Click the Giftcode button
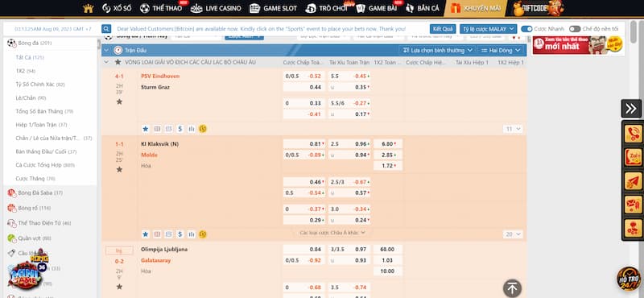 coord(538,8)
